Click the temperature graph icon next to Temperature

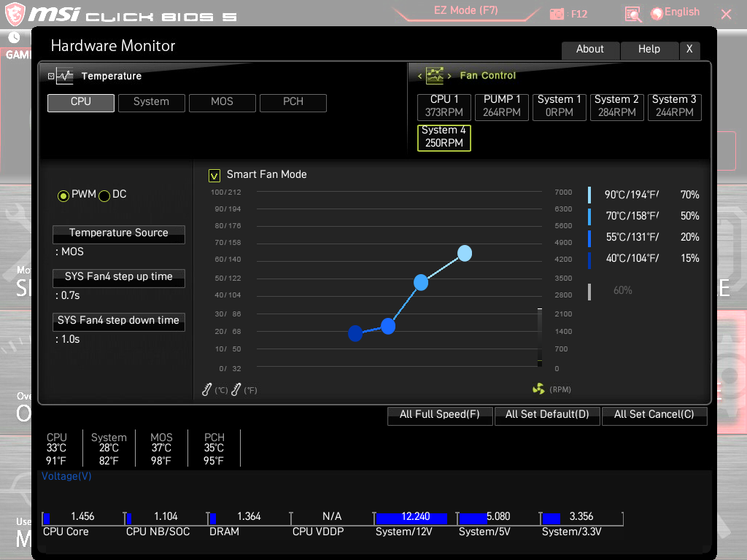click(65, 76)
